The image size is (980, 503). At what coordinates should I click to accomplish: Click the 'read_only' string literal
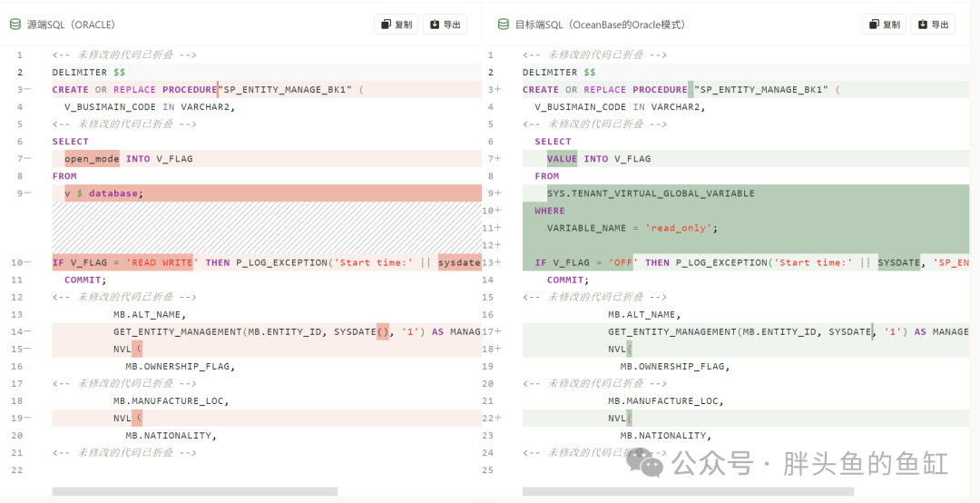tap(679, 229)
